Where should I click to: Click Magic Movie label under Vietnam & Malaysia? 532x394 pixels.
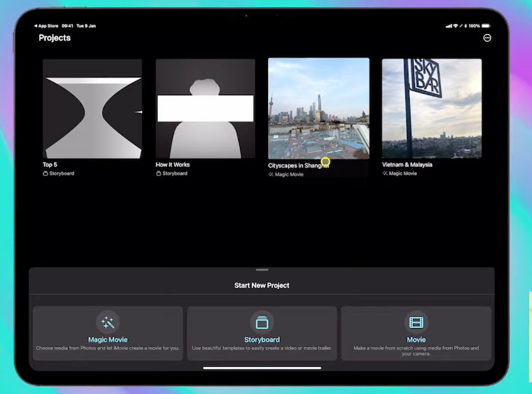(x=400, y=173)
